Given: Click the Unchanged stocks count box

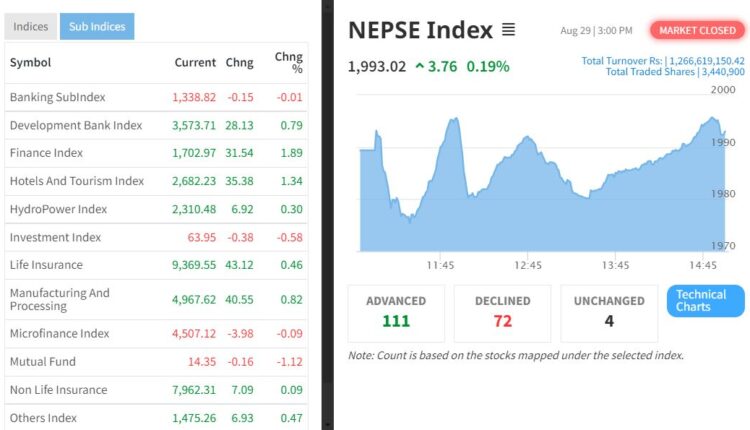Looking at the screenshot, I should pyautogui.click(x=609, y=312).
